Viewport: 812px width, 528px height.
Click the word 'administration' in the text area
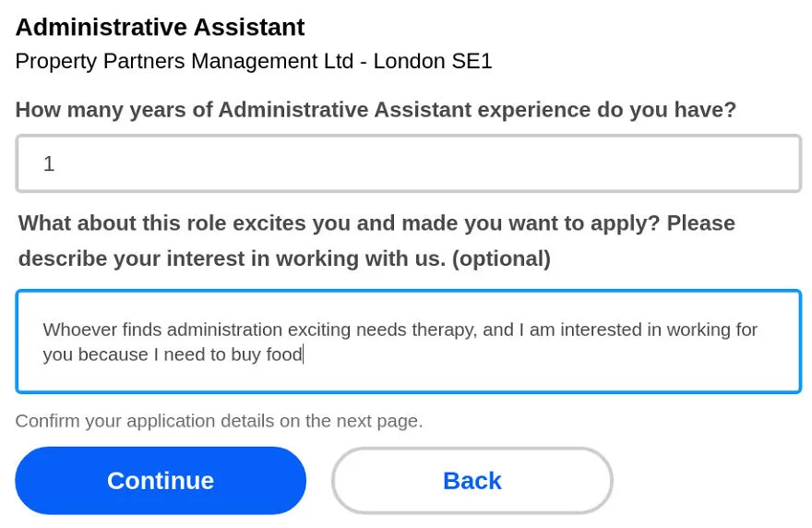(x=224, y=330)
